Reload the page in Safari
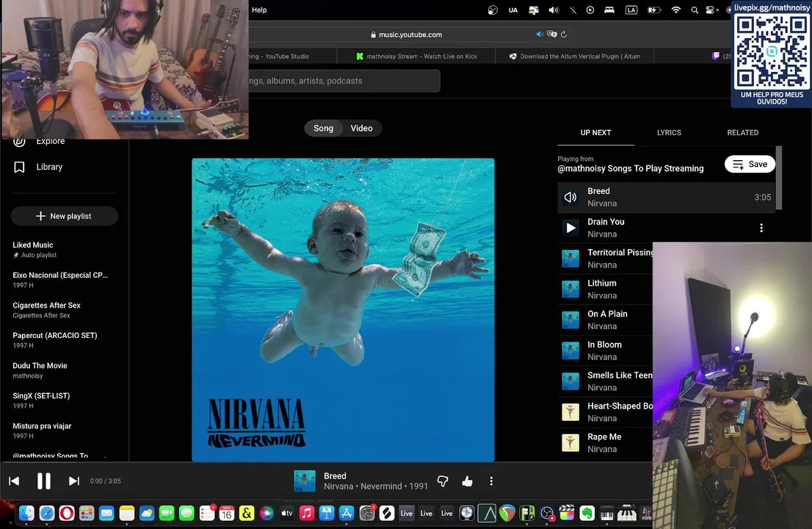The height and width of the screenshot is (529, 812). pyautogui.click(x=564, y=35)
